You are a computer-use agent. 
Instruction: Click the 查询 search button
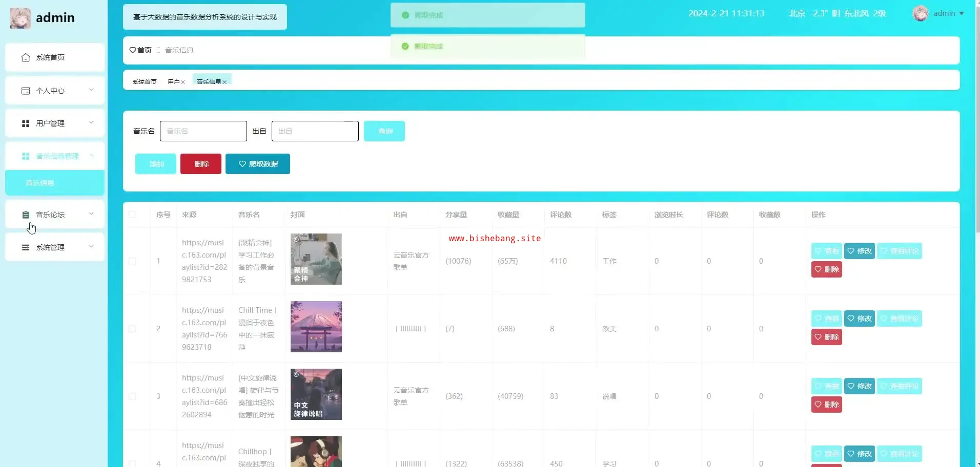coord(384,131)
